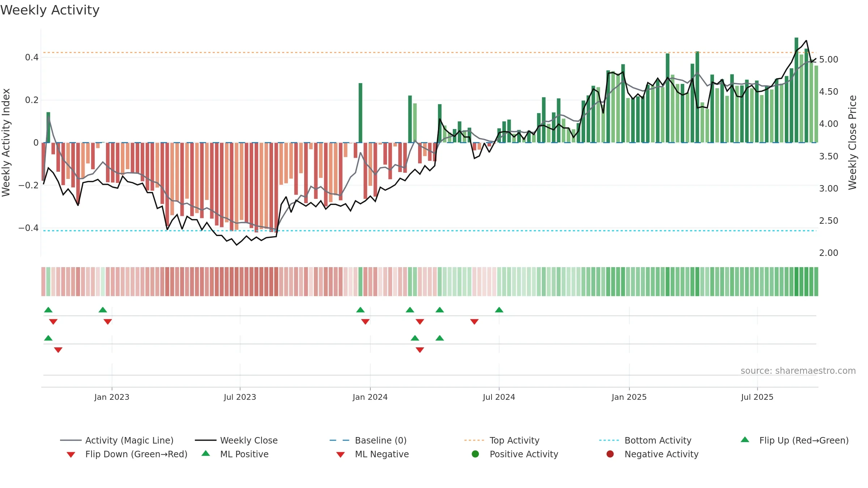The image size is (868, 488).
Task: Toggle the ML Positive legend entry
Action: 235,454
